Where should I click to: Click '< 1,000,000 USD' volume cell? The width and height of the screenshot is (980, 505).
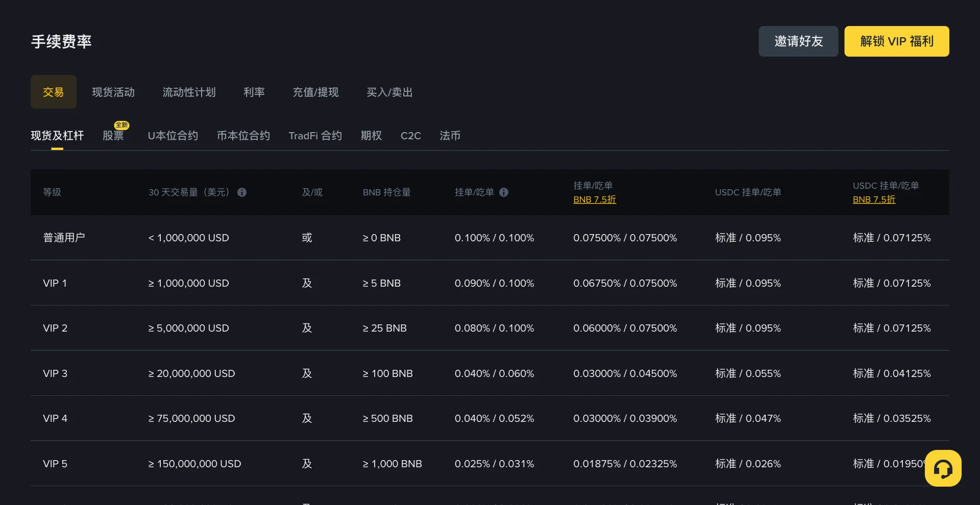[x=188, y=238]
